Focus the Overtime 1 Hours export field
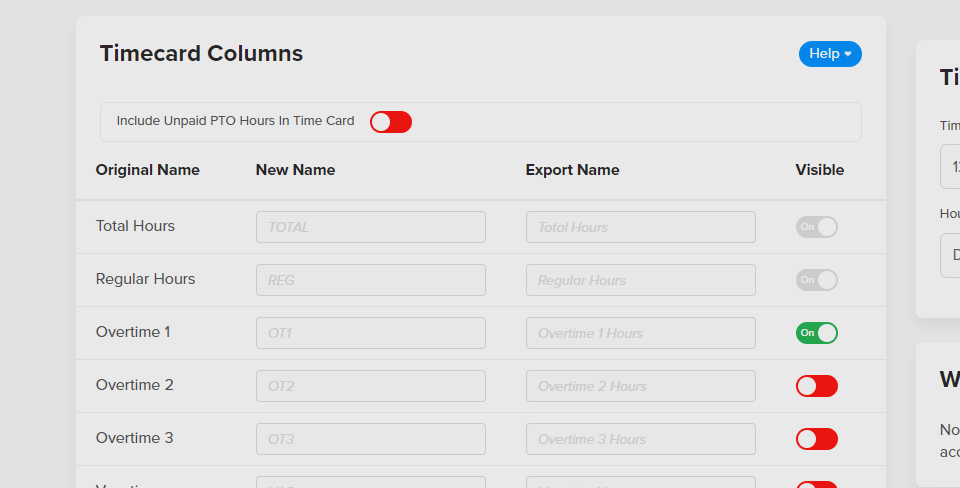The image size is (960, 488). pos(640,333)
